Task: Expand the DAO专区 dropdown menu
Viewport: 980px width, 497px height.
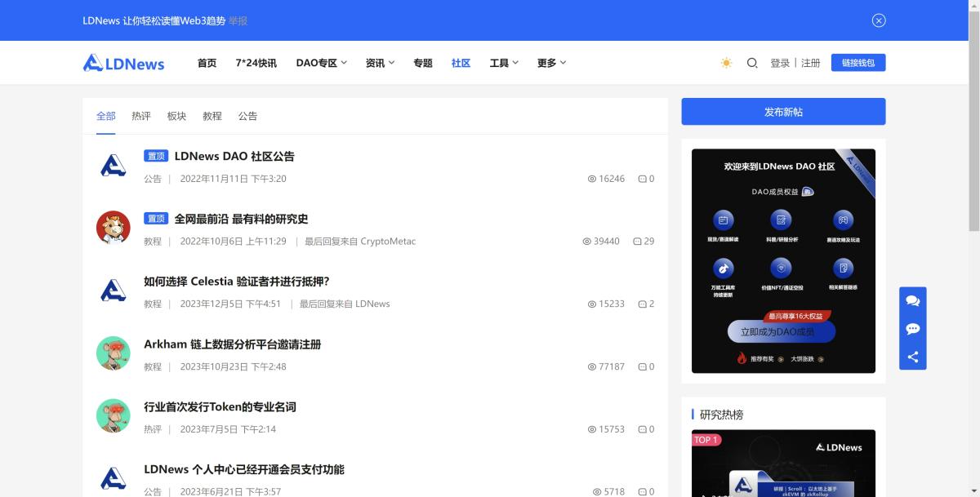Action: pos(320,62)
